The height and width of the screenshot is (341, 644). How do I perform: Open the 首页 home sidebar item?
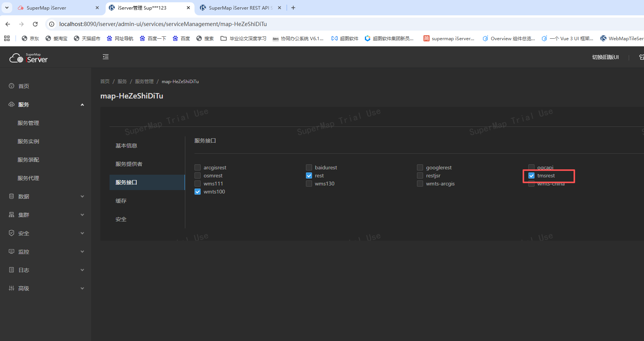(24, 86)
